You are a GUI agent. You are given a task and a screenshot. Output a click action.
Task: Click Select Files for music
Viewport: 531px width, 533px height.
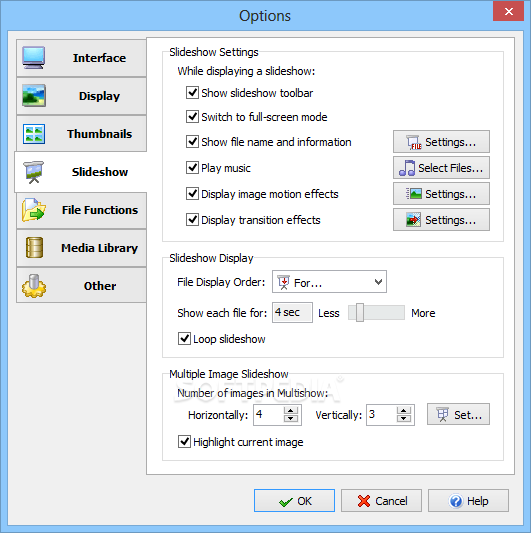(441, 168)
